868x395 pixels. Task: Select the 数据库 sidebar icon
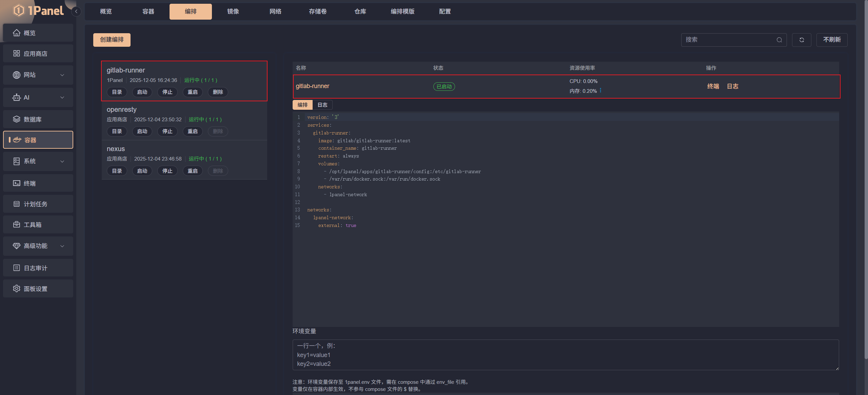coord(17,119)
